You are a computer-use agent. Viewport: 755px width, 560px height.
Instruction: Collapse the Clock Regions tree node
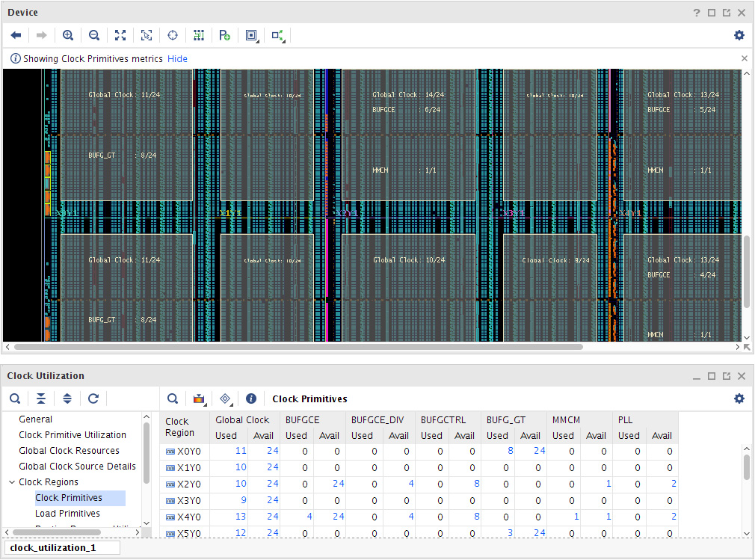coord(10,481)
